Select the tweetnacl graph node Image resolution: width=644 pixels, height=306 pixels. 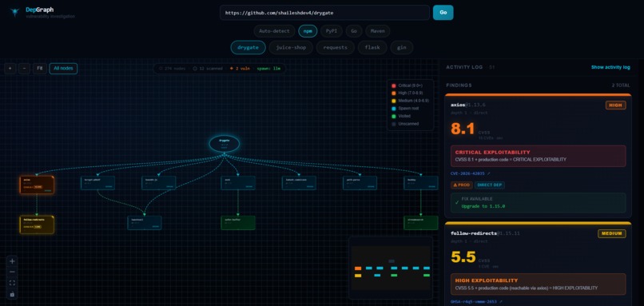click(145, 223)
